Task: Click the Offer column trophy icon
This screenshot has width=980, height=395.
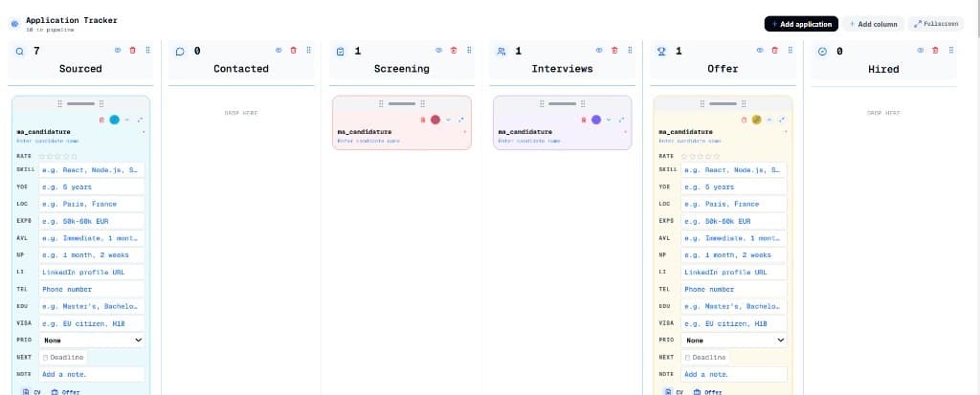Action: pos(661,52)
